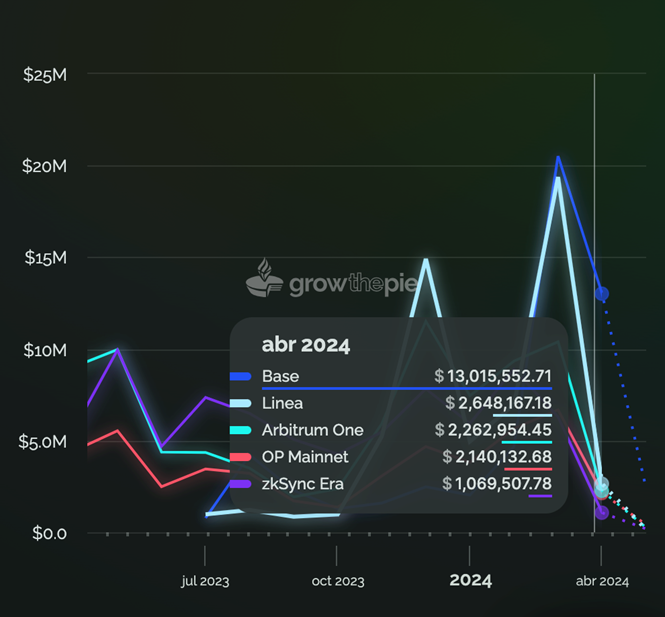The width and height of the screenshot is (665, 617).
Task: Click the Base blue data point marker
Action: point(602,293)
